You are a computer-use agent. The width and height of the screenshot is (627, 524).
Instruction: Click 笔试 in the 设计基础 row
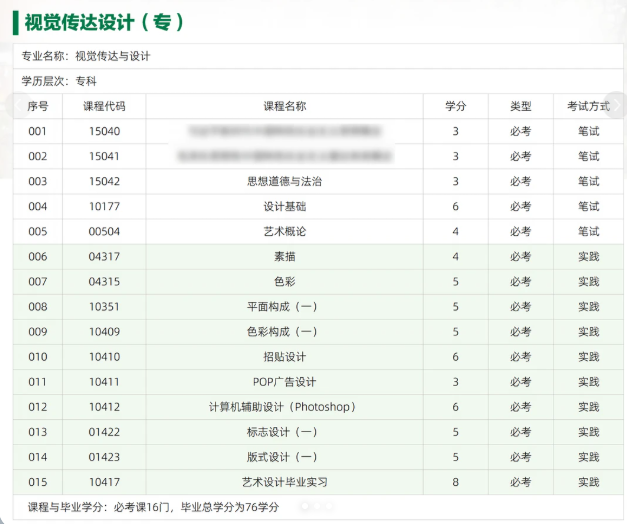tap(588, 207)
